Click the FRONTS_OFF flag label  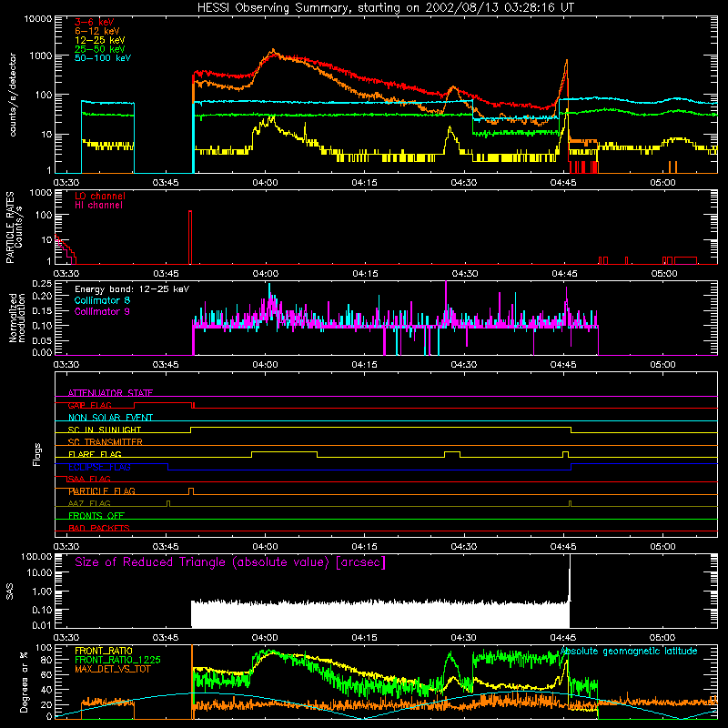tap(96, 516)
